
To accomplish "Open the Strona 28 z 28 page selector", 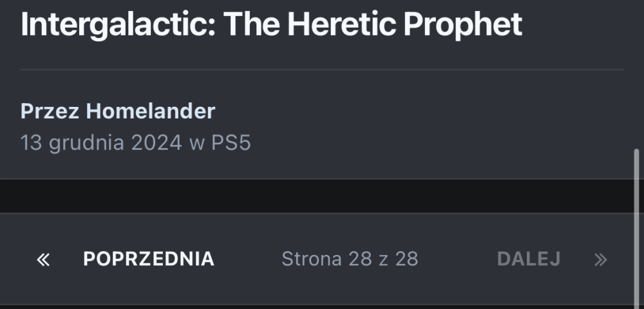I will (x=350, y=259).
